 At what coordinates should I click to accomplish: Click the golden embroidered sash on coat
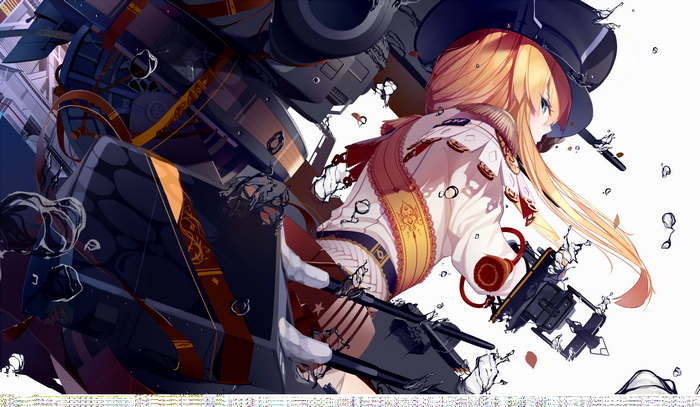[x=404, y=214]
